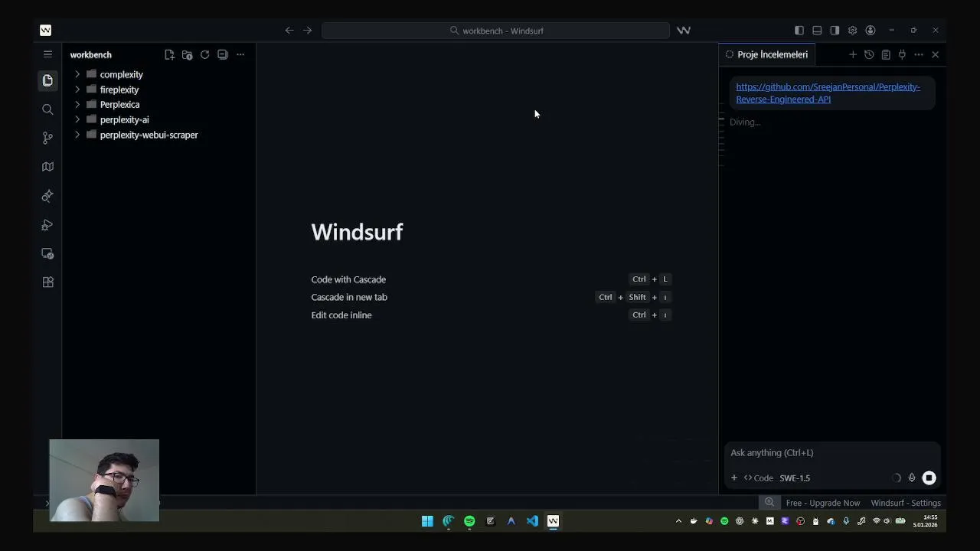Open Cascade conversation history
980x551 pixels.
coord(869,54)
